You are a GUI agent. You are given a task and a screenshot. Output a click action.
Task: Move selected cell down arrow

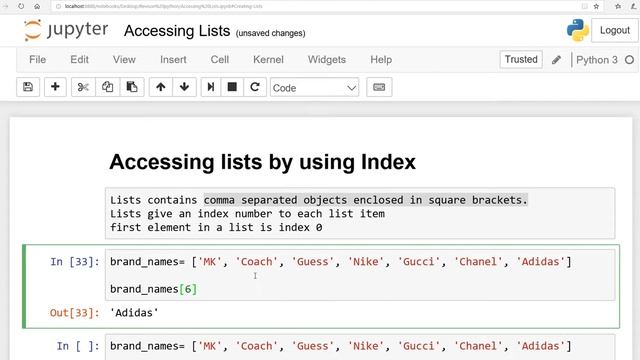coord(184,87)
